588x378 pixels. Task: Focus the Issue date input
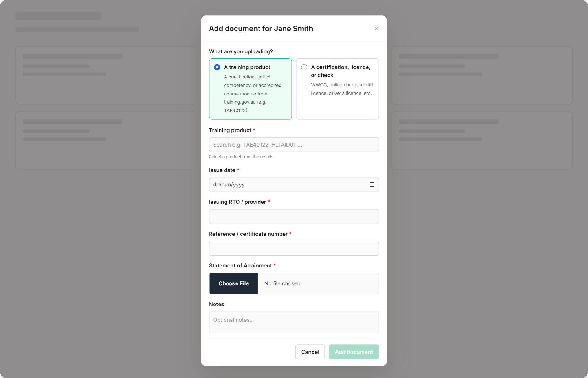294,185
